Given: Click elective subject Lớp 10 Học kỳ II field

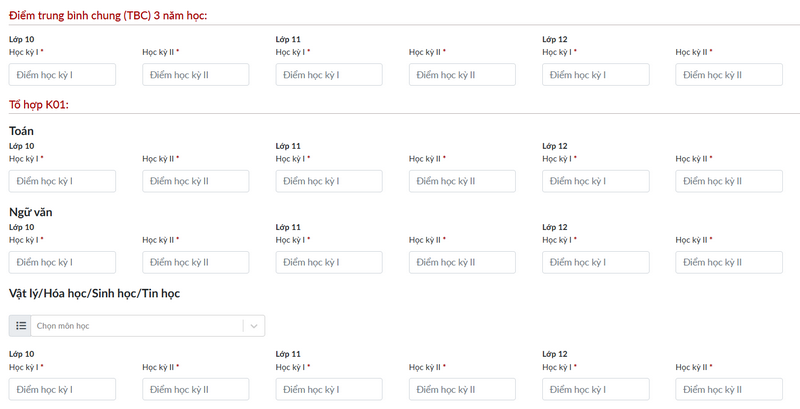Looking at the screenshot, I should tap(196, 389).
